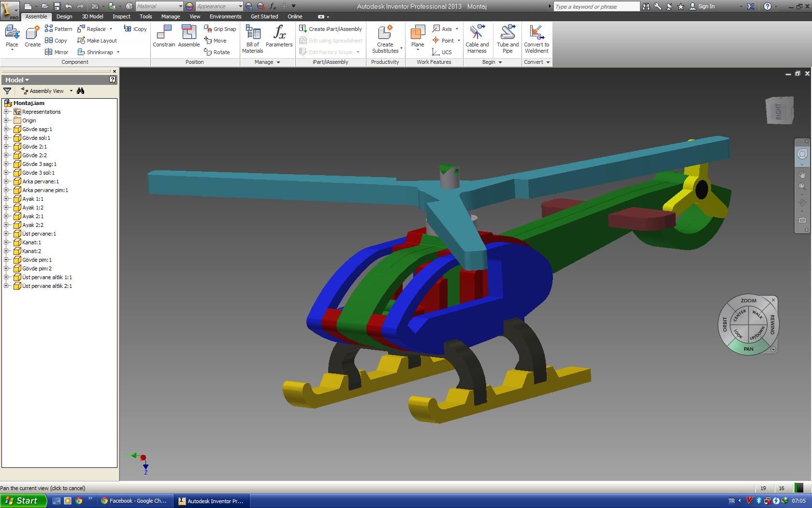812x508 pixels.
Task: Select the Grip Snap tool
Action: (x=220, y=29)
